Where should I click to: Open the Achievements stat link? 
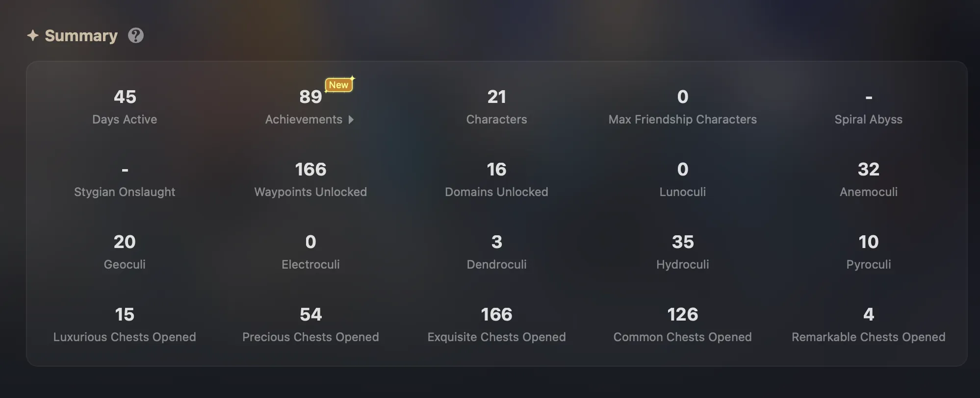pyautogui.click(x=304, y=120)
